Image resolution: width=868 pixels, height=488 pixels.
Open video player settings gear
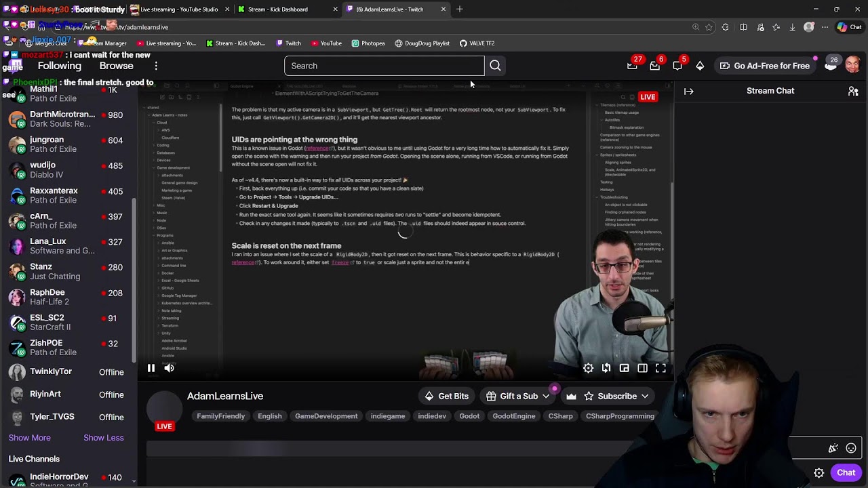588,368
